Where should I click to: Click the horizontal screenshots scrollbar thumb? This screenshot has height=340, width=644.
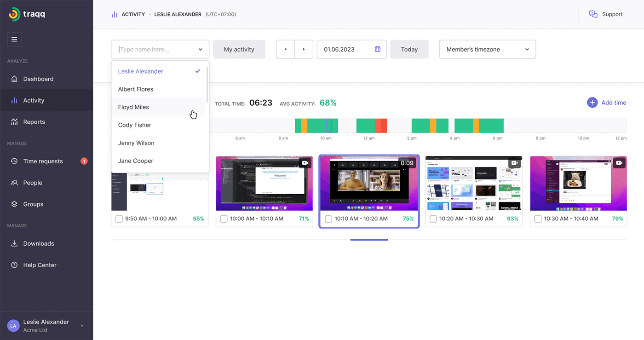369,240
